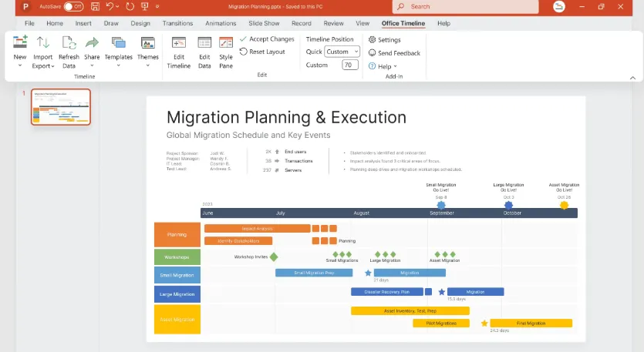Screen dimensions: 644x352
Task: Open the Style Pane
Action: tap(225, 52)
